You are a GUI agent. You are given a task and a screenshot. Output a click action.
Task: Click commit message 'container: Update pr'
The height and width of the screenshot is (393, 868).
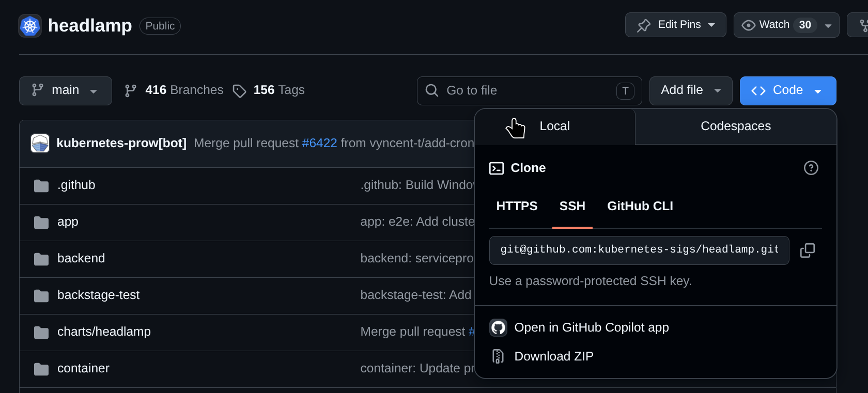(417, 369)
